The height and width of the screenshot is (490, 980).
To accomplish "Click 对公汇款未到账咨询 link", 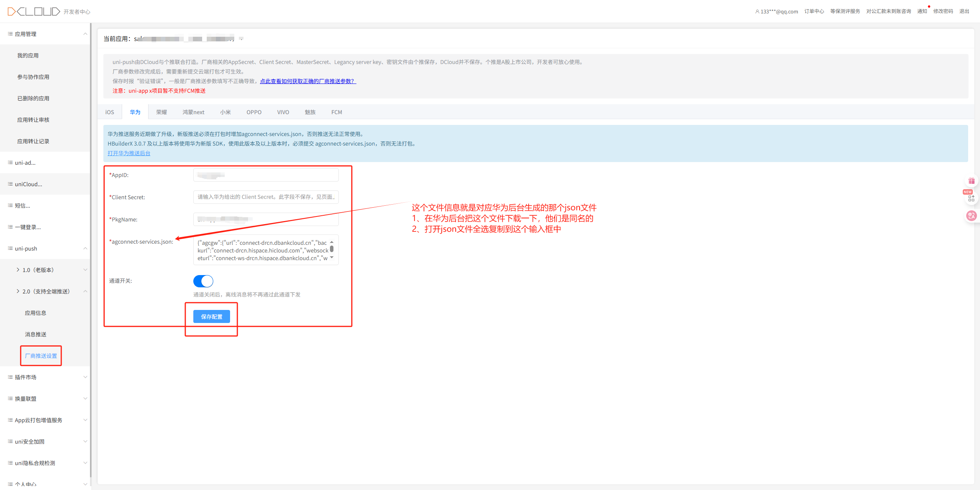I will [x=889, y=11].
